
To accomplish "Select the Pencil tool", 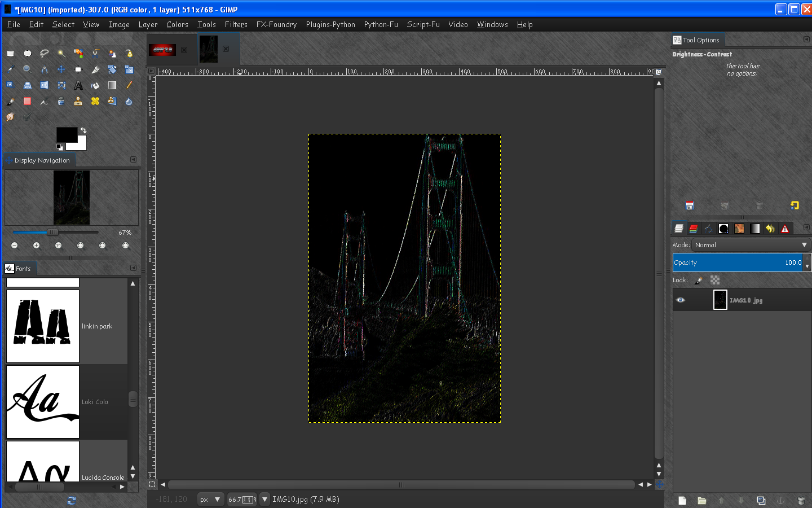I will [x=129, y=85].
